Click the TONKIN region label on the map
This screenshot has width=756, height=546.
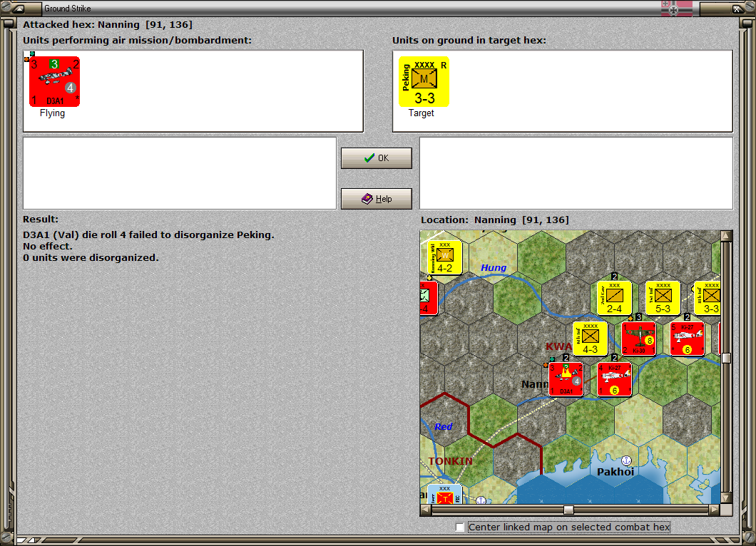point(450,461)
